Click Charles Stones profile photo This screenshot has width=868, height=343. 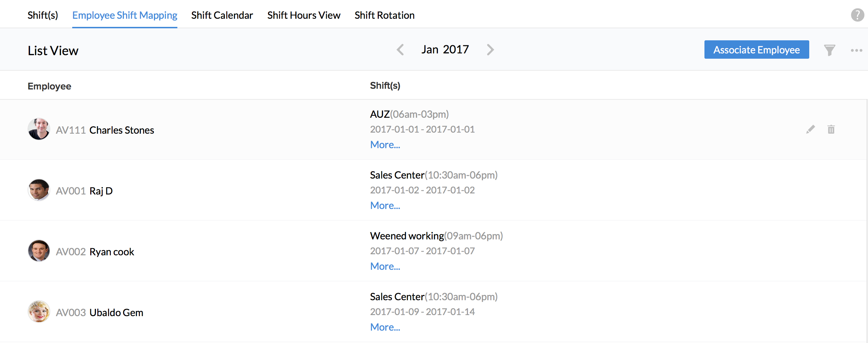[x=39, y=129]
